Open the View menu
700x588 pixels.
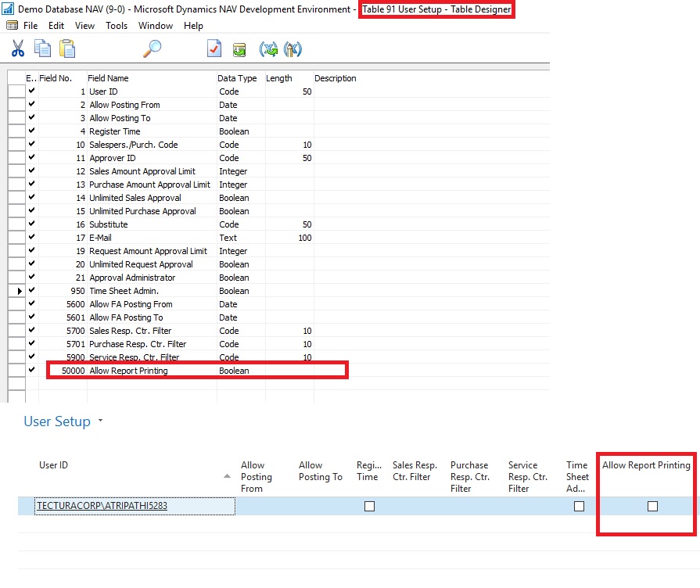pyautogui.click(x=84, y=26)
